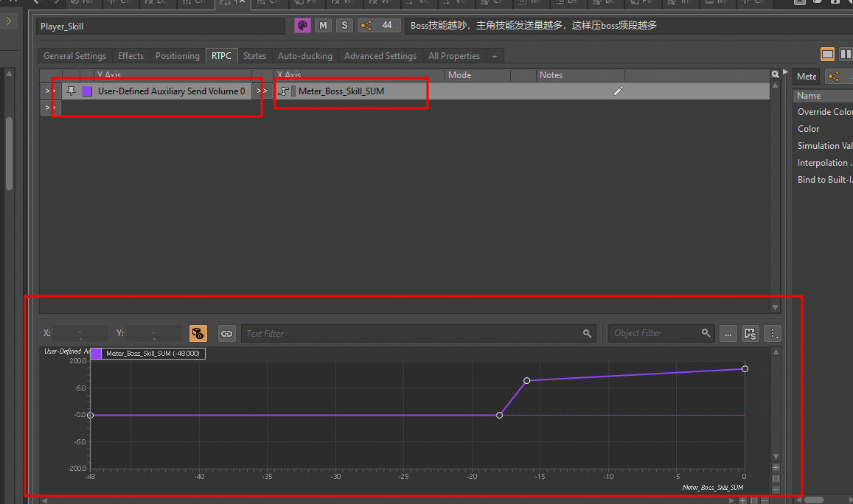This screenshot has height=504, width=853.
Task: Click the graph's vertical scrollbar down arrow
Action: 776,456
